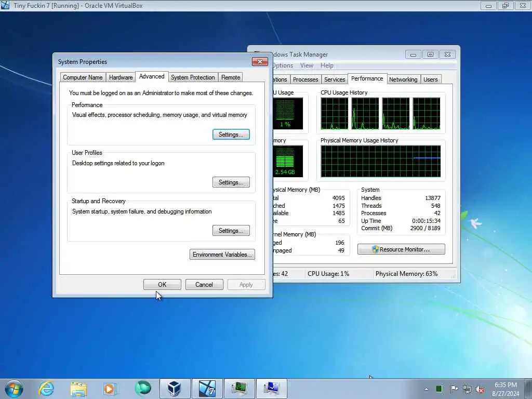Click the Handles value 13877
Viewport: 532px width, 399px height.
coord(433,198)
